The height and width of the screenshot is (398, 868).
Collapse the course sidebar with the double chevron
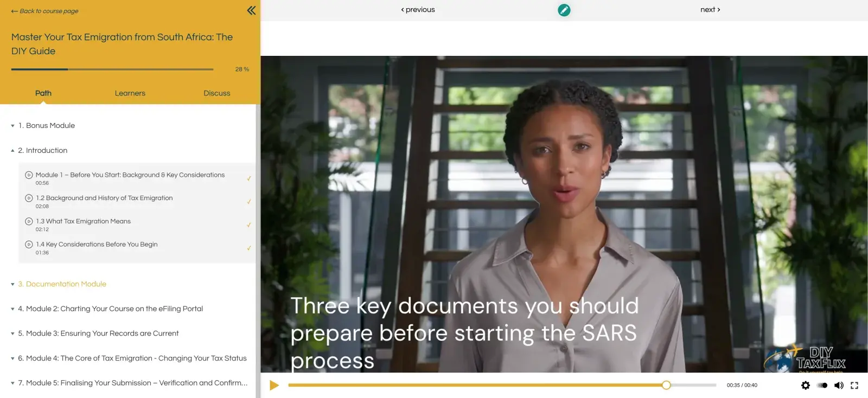[x=251, y=10]
